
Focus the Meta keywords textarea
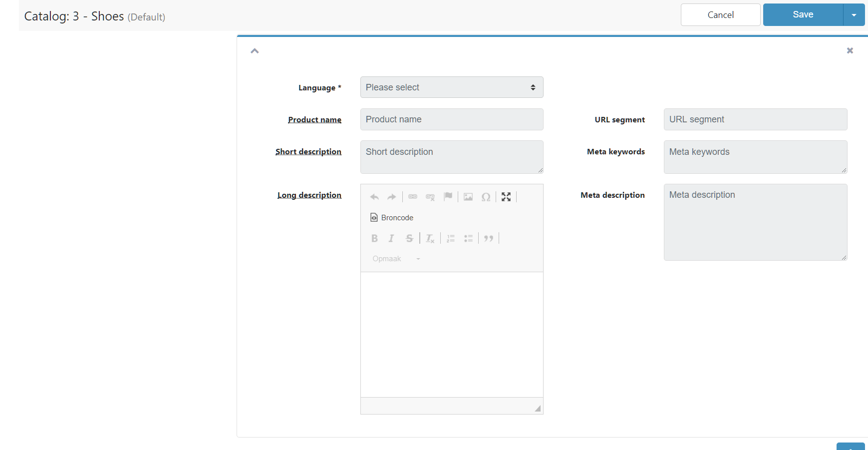tap(755, 157)
